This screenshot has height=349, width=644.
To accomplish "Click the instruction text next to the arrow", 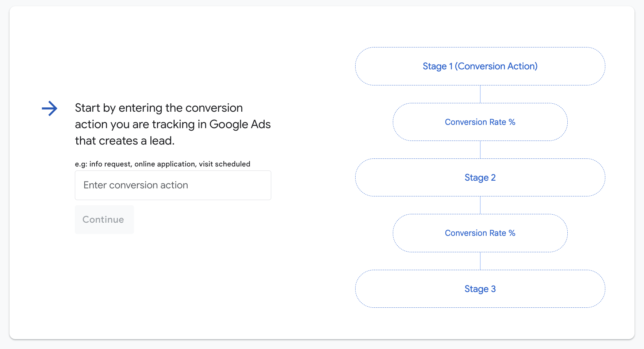I will click(173, 124).
